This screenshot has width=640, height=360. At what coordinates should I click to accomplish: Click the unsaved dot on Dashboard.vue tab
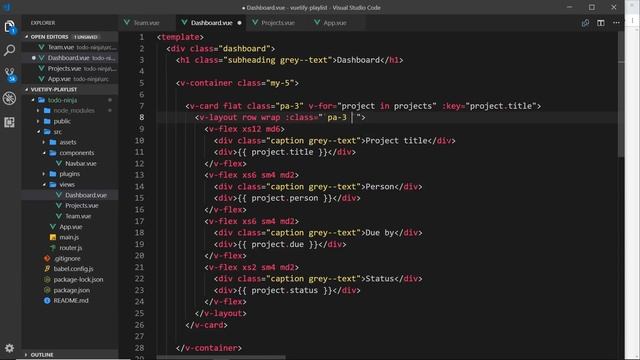tap(240, 23)
